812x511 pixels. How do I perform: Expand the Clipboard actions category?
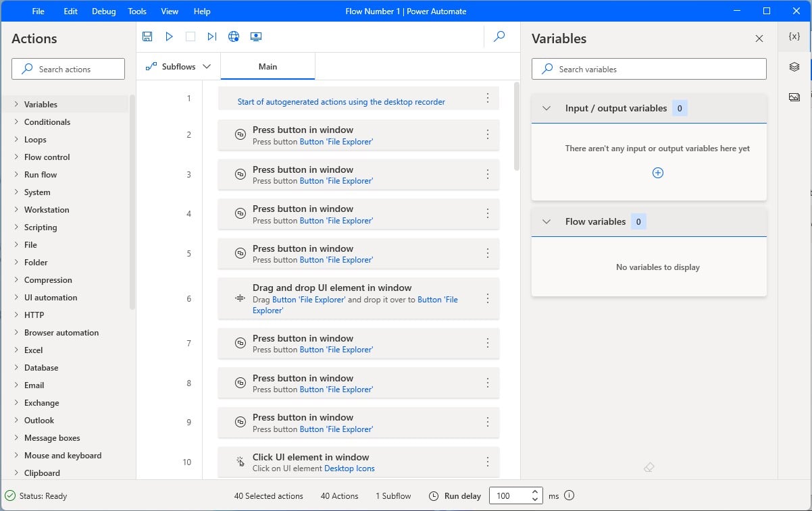tap(16, 473)
